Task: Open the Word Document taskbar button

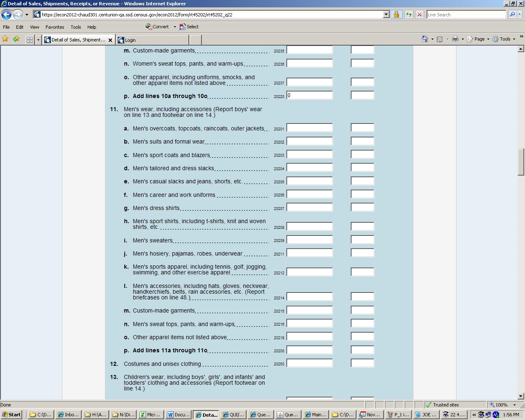Action: 178,415
